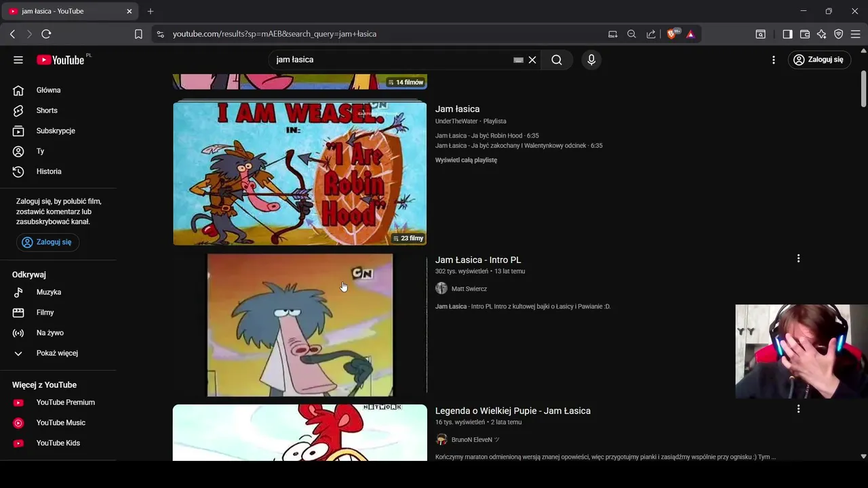
Task: Open Brave Leo AI sparkle icon
Action: click(822, 34)
